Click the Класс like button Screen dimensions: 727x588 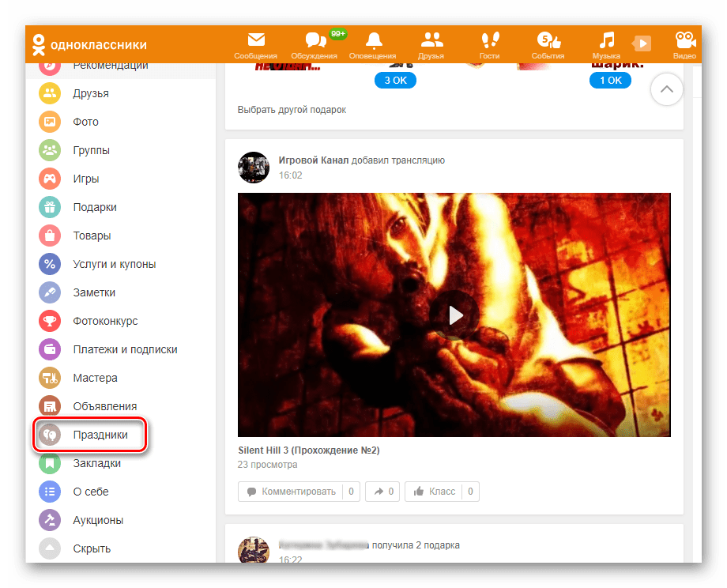(x=442, y=492)
